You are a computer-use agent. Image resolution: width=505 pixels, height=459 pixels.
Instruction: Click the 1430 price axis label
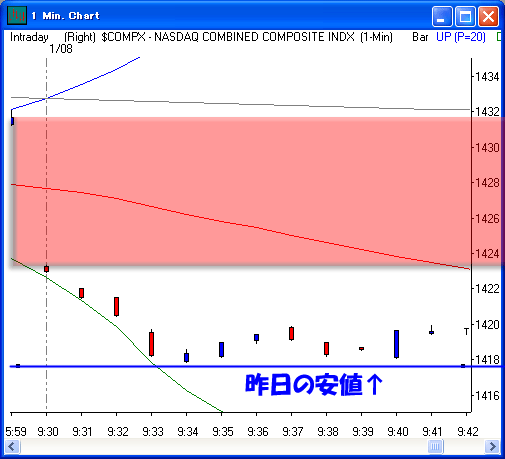point(487,147)
